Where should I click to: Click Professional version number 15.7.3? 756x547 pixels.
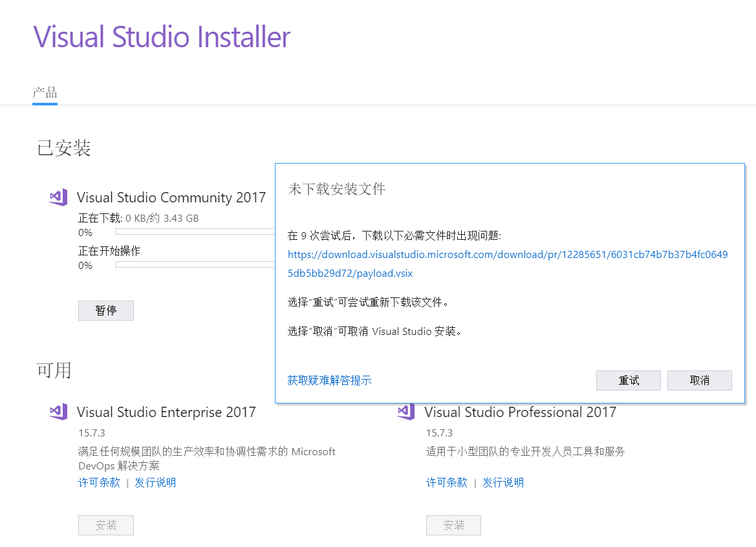[439, 433]
